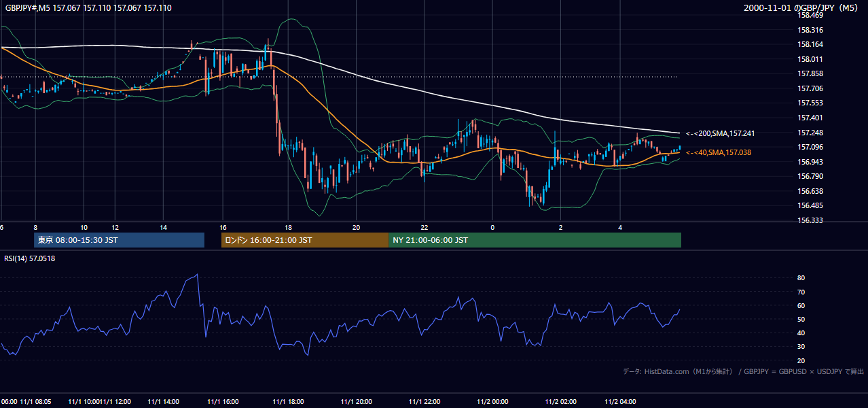Image resolution: width=868 pixels, height=408 pixels.
Task: Click price axis value 157.096
Action: [x=810, y=147]
